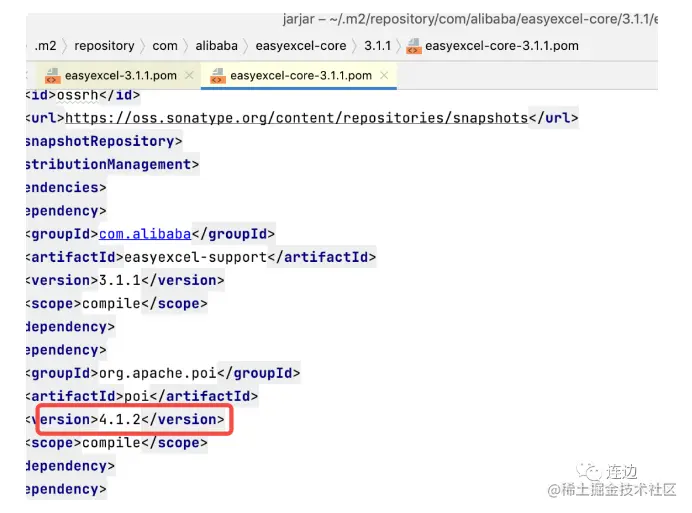Open the com breadcrumb segment

(x=165, y=45)
